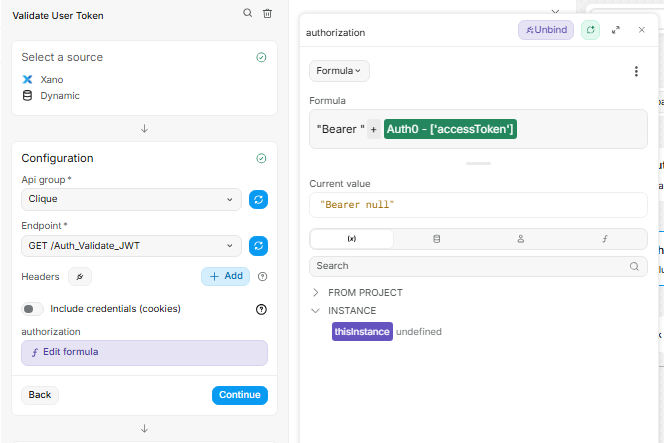This screenshot has width=664, height=443.
Task: Open the Formula type dropdown
Action: tap(339, 71)
